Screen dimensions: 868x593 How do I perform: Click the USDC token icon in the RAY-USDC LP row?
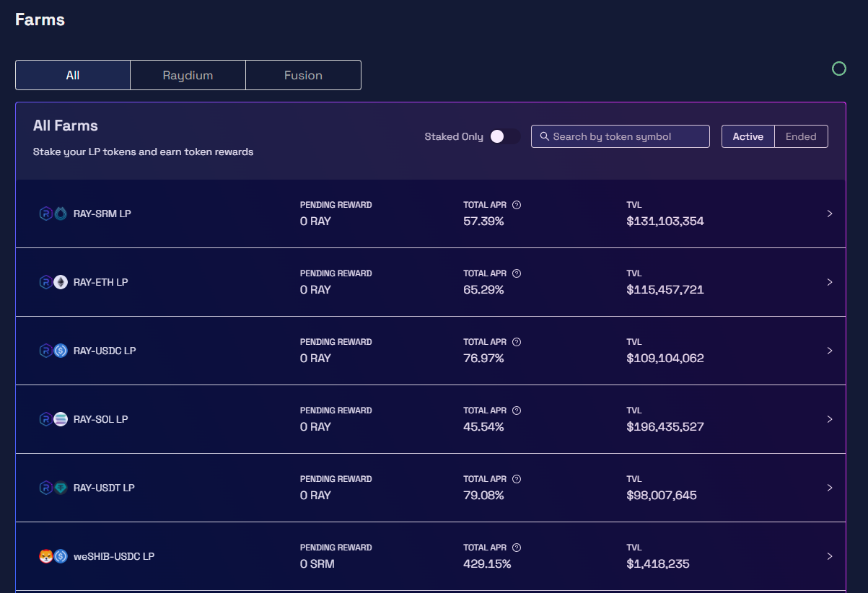[61, 351]
